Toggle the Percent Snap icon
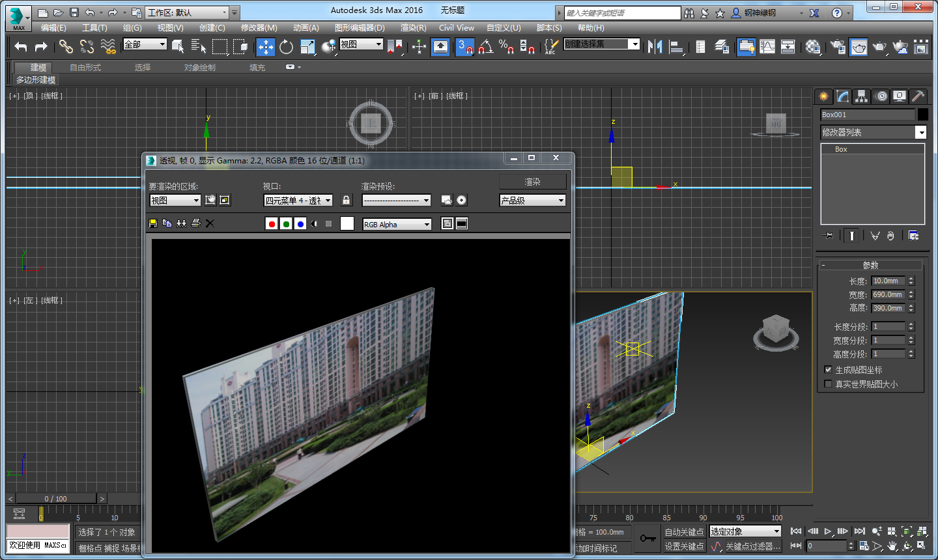Viewport: 938px width, 560px height. [507, 46]
